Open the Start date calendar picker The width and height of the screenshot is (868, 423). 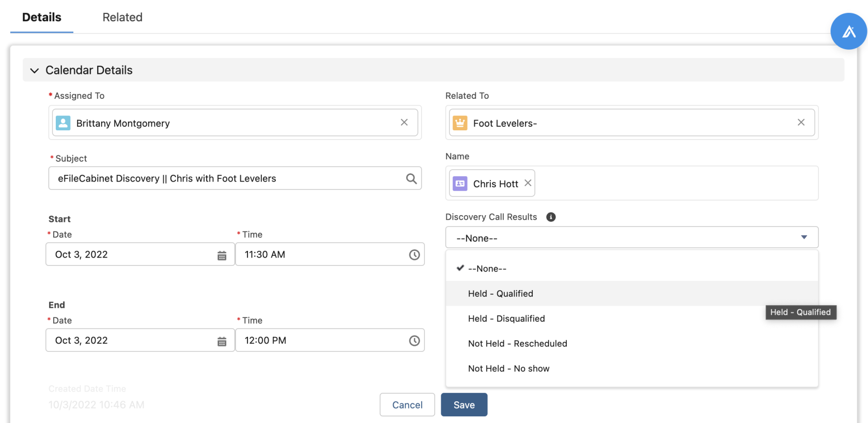[x=222, y=255]
